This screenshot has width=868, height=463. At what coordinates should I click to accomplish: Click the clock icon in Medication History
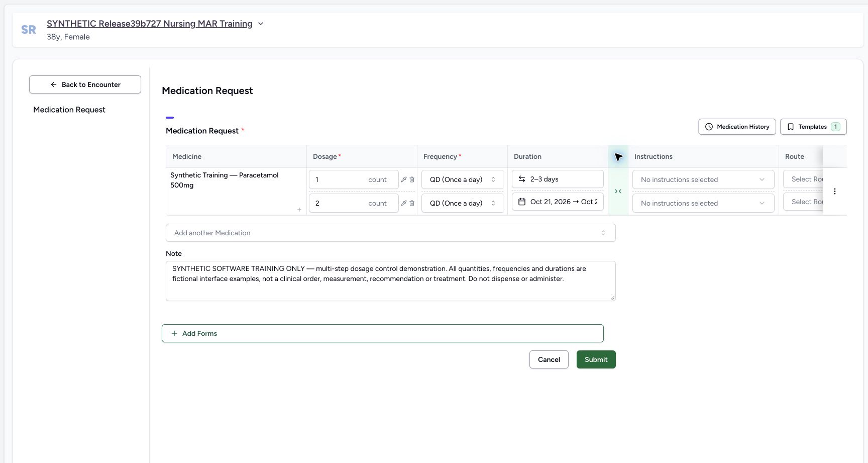click(x=709, y=127)
